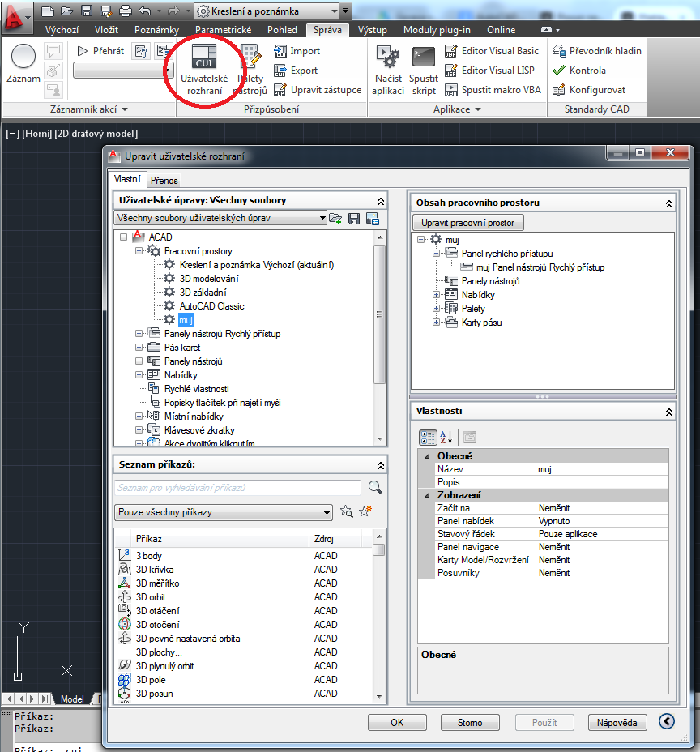Click the Save disk icon in quick access toolbar
The width and height of the screenshot is (700, 752).
coord(87,11)
